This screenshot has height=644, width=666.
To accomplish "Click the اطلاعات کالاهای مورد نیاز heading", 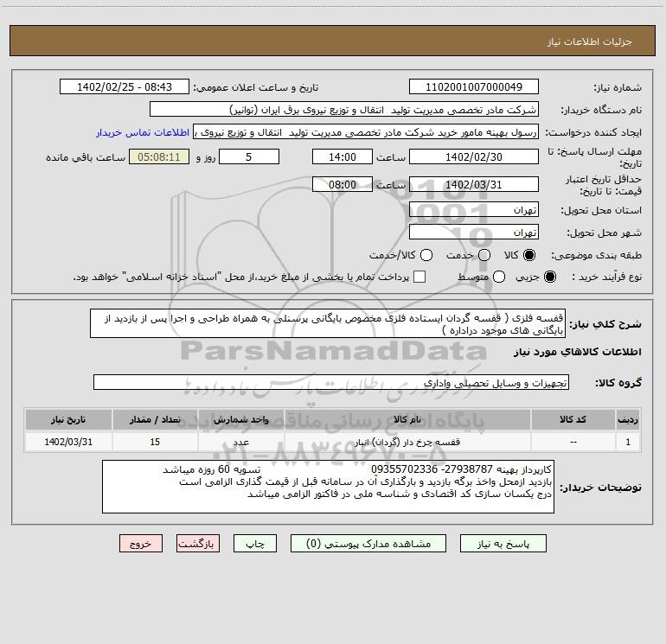I will (578, 352).
